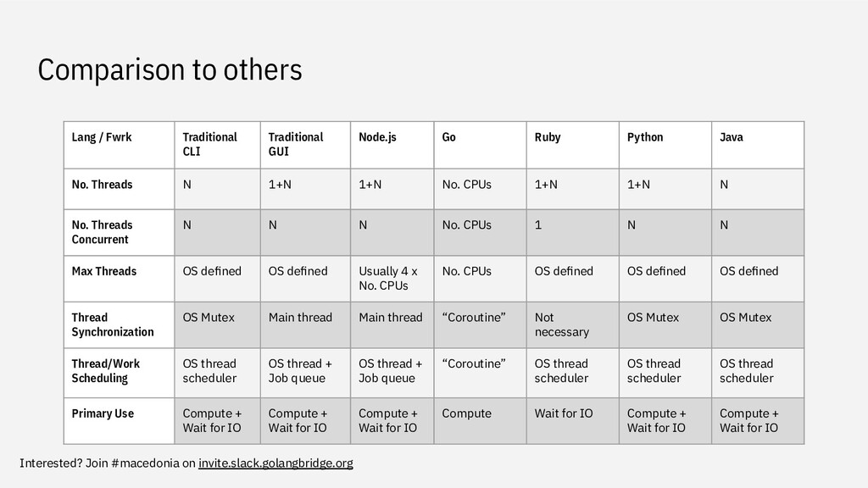This screenshot has height=488, width=868.
Task: Click the 'Thread/Work Scheduling' row label
Action: tap(119, 373)
